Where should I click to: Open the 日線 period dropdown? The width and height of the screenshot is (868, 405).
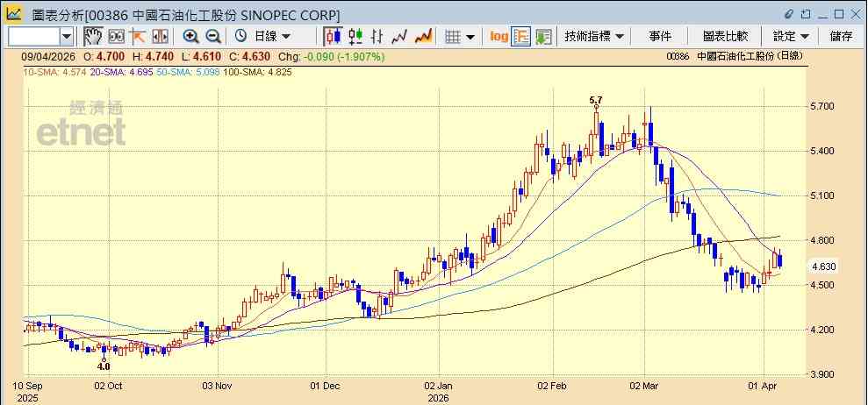[272, 37]
